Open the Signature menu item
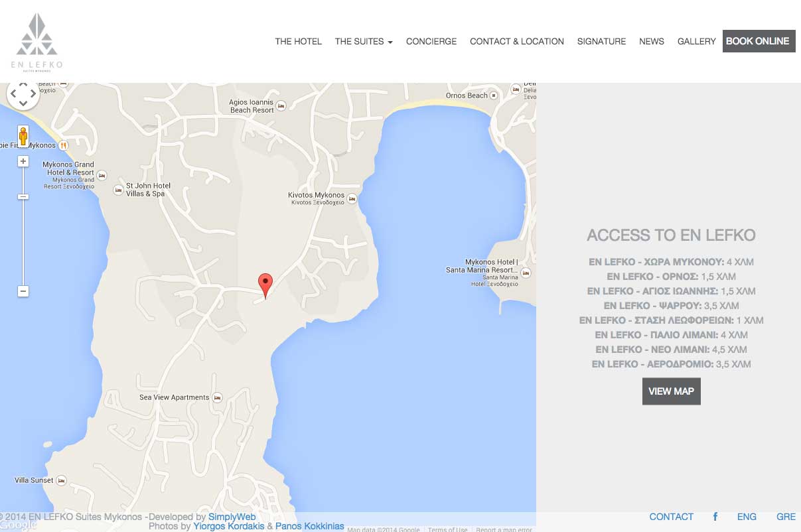 601,41
